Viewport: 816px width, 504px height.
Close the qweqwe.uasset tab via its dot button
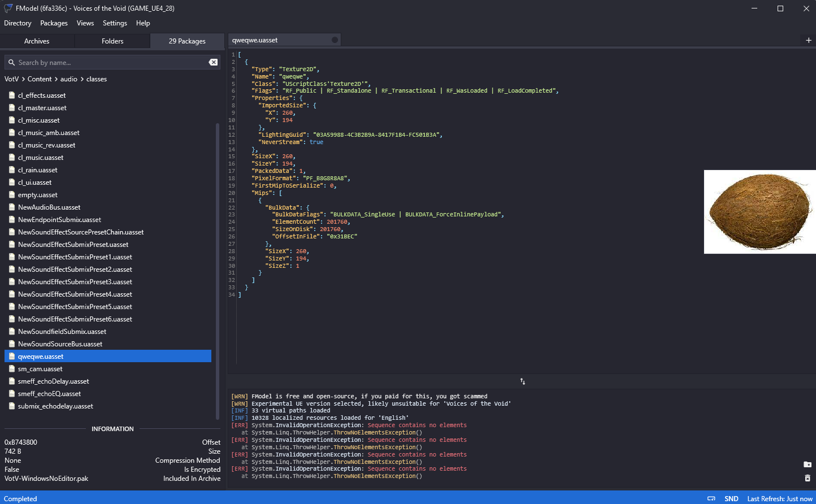(335, 40)
